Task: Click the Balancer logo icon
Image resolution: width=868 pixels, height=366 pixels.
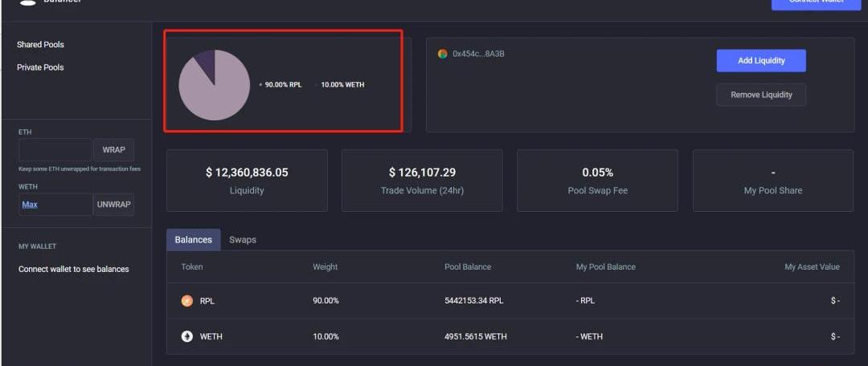Action: coord(28,2)
